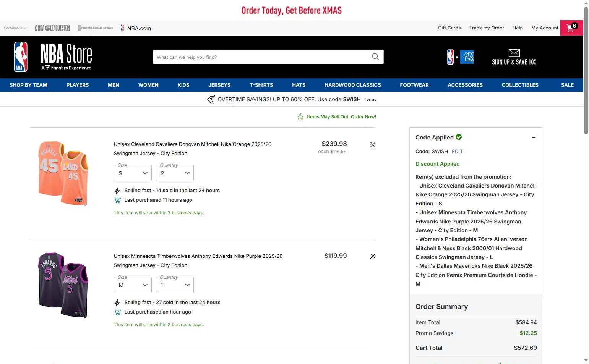Viewport: 589px width, 364px height.
Task: Open the Players menu
Action: tap(78, 85)
